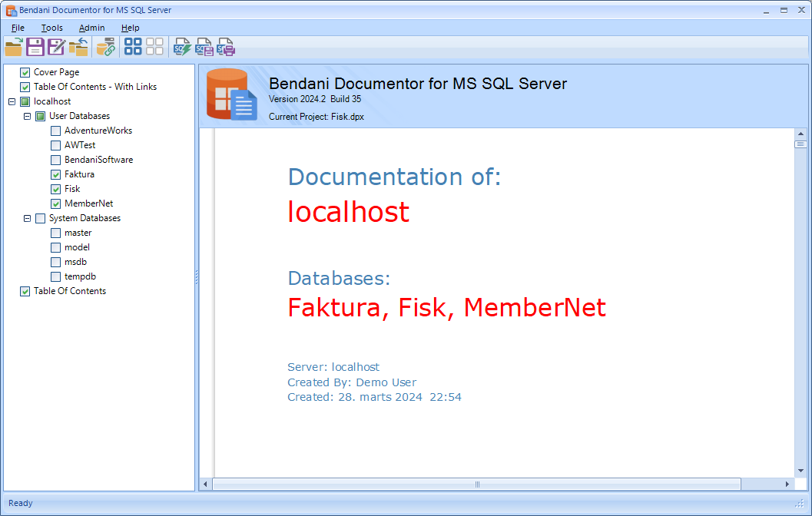Collapse the System Databases node

pyautogui.click(x=27, y=218)
